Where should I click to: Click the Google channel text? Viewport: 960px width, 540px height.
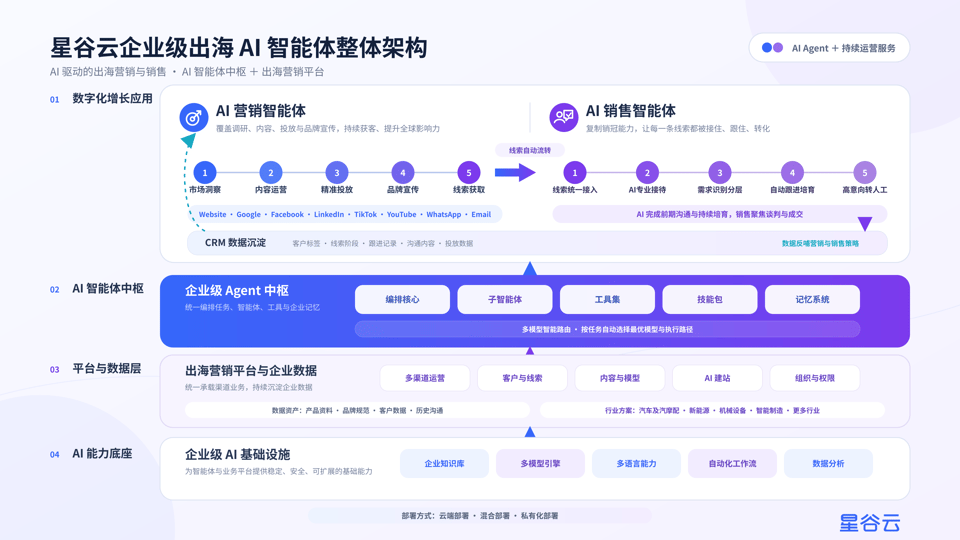(249, 214)
